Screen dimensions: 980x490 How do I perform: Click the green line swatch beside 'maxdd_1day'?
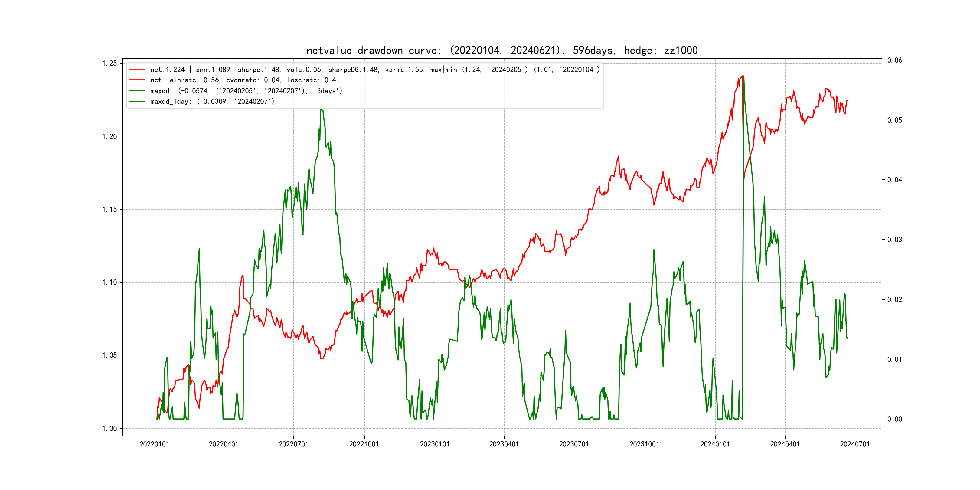tap(137, 102)
